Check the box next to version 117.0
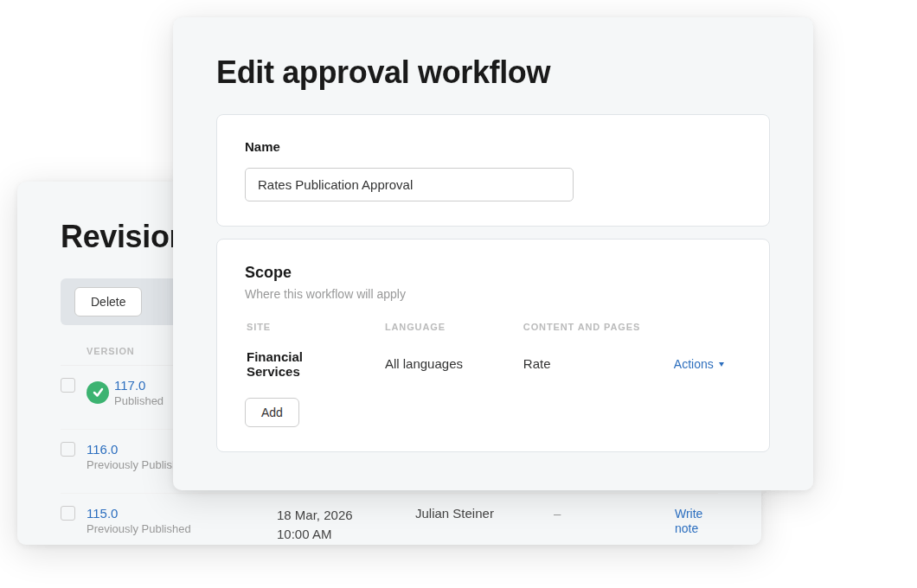This screenshot has height=588, width=917. click(67, 385)
